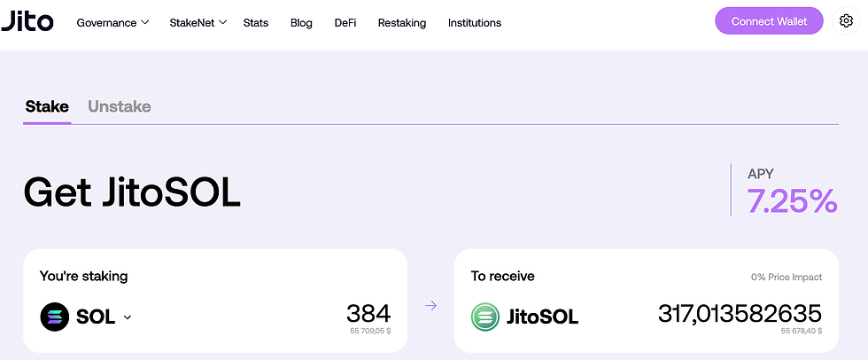
Task: Click the To receive label
Action: [503, 276]
